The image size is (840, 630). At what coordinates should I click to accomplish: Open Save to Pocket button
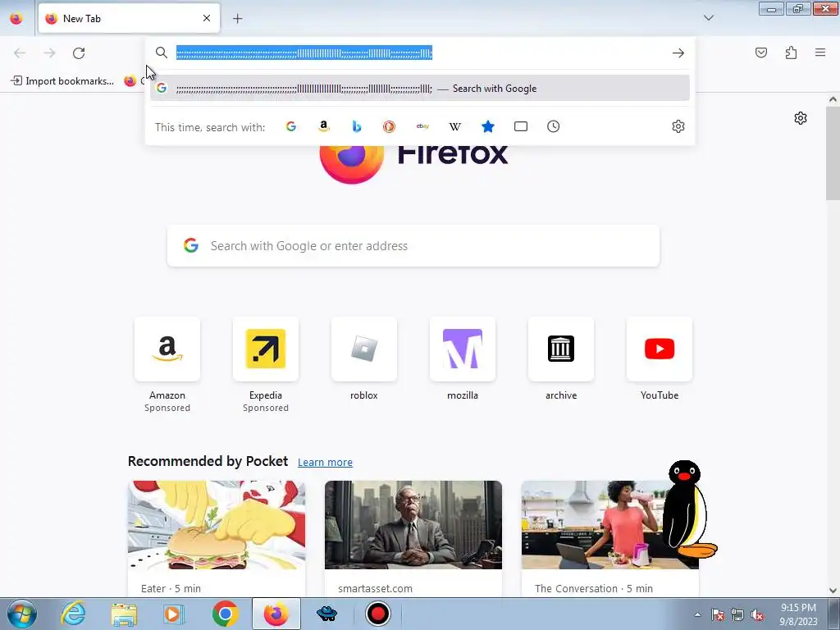[760, 52]
